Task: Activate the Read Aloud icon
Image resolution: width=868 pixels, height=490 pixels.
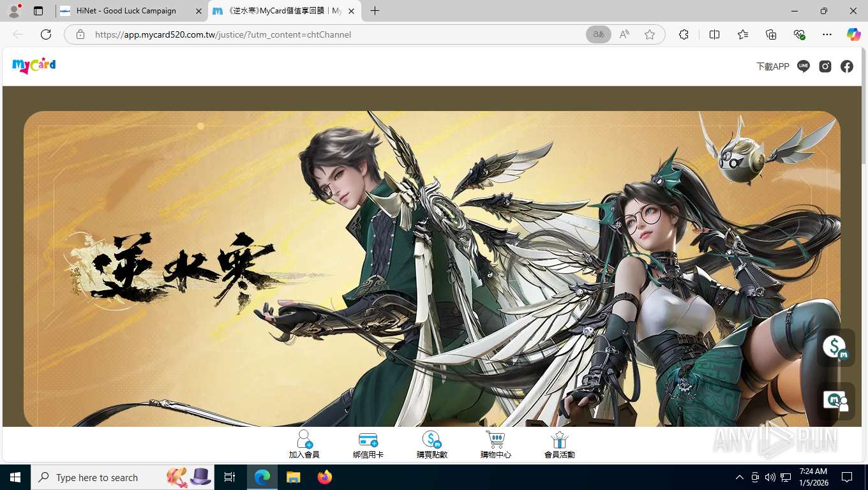Action: [x=624, y=34]
